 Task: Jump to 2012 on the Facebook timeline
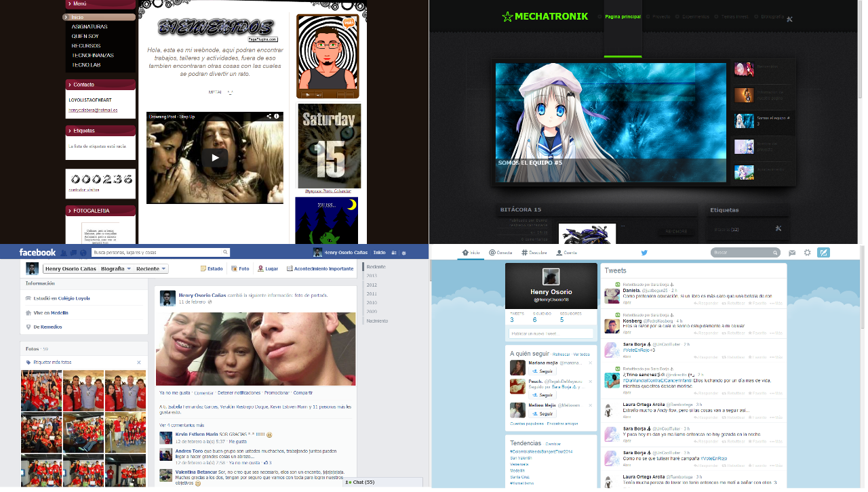coord(372,285)
